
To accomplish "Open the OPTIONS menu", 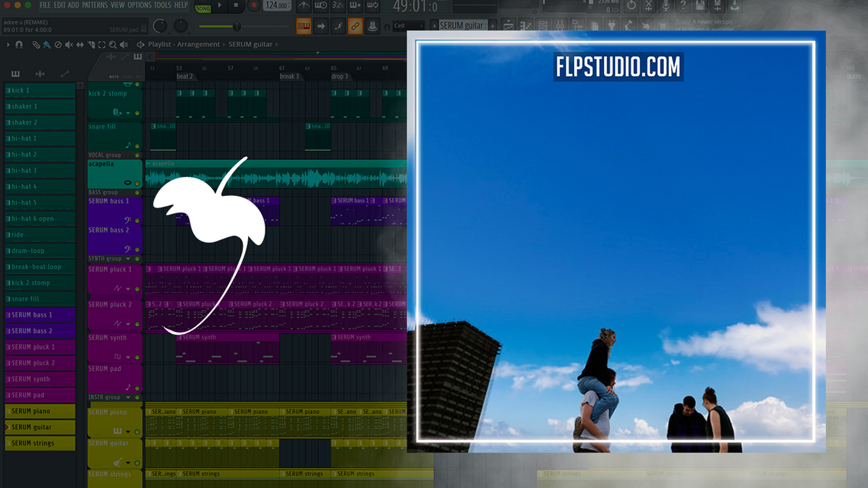I will pyautogui.click(x=140, y=4).
